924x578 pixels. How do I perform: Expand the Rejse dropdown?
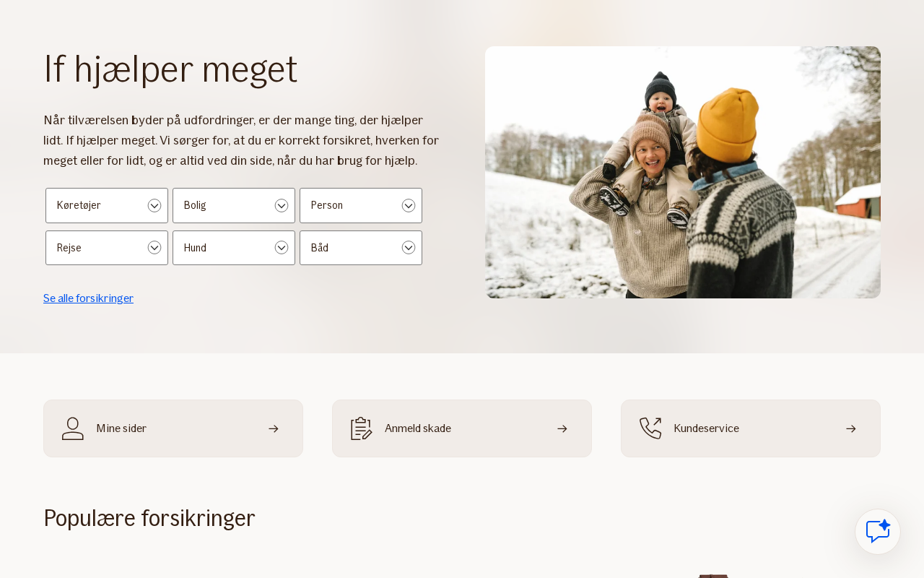pos(107,248)
